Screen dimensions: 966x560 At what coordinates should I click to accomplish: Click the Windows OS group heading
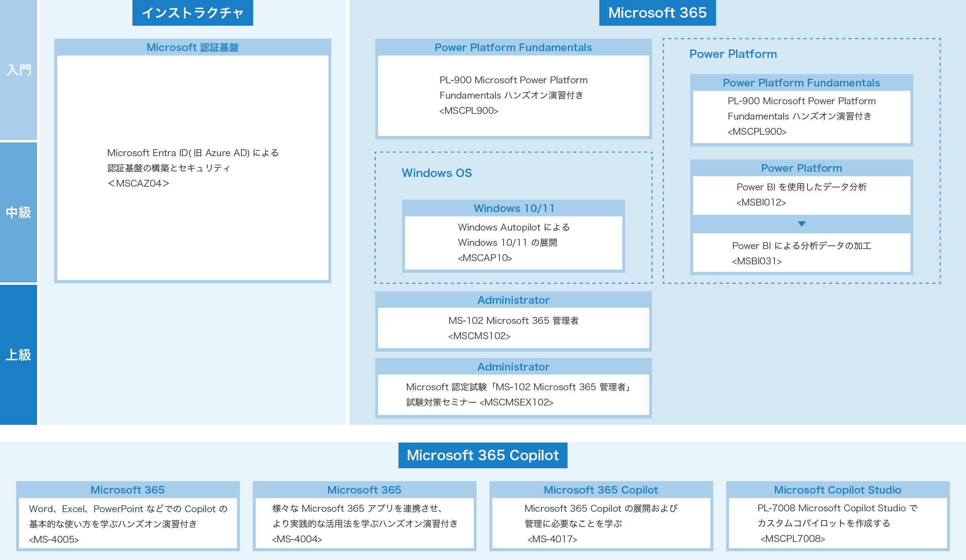pos(437,173)
